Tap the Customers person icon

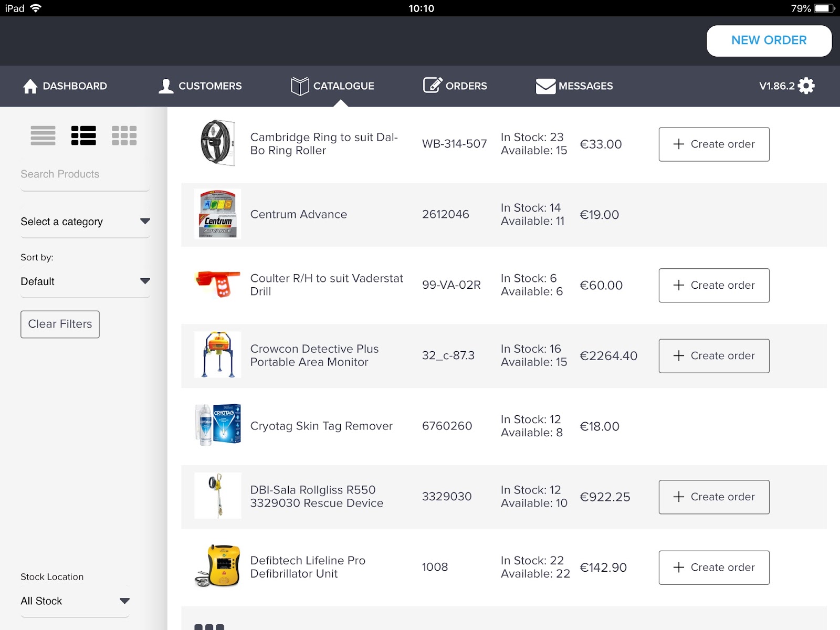tap(166, 86)
